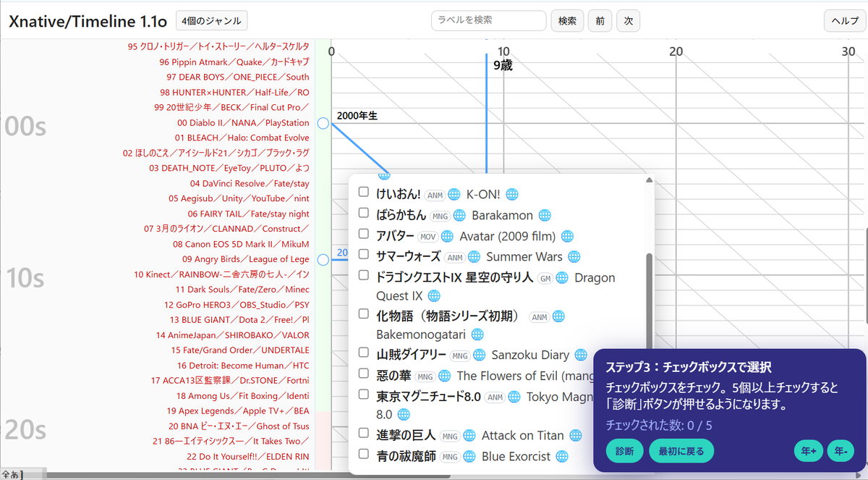Open globe link beside 青の祓魔師 MNG tag
Screen dimensions: 868x480
coord(469,456)
